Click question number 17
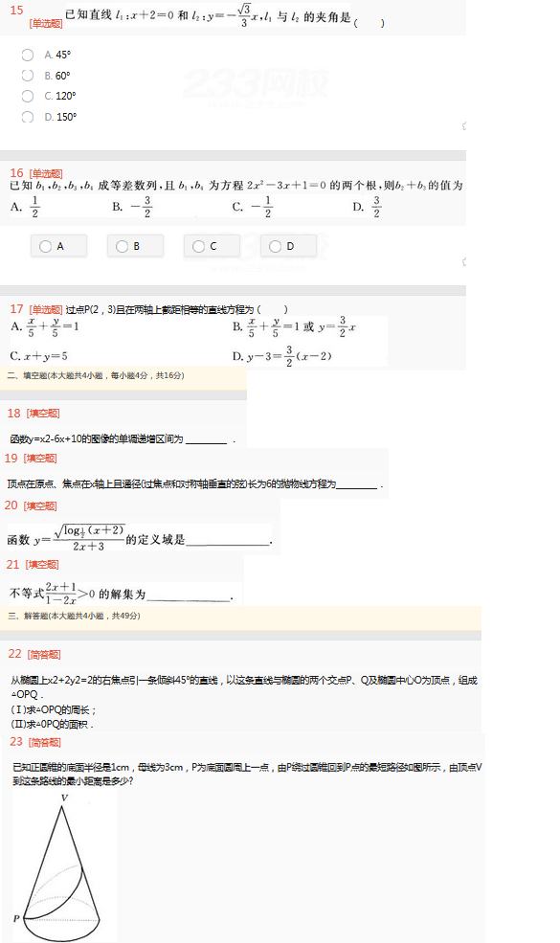This screenshot has height=943, width=560. pos(16,308)
